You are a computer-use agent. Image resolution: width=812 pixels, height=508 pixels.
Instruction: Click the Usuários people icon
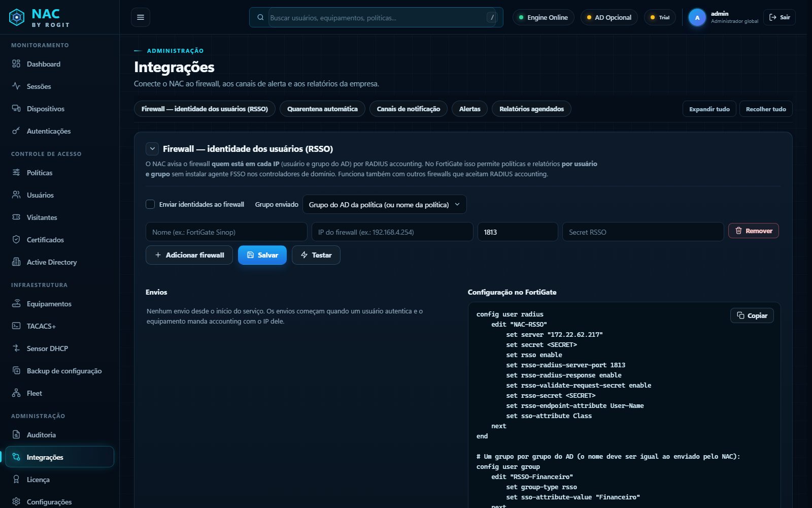pyautogui.click(x=16, y=195)
